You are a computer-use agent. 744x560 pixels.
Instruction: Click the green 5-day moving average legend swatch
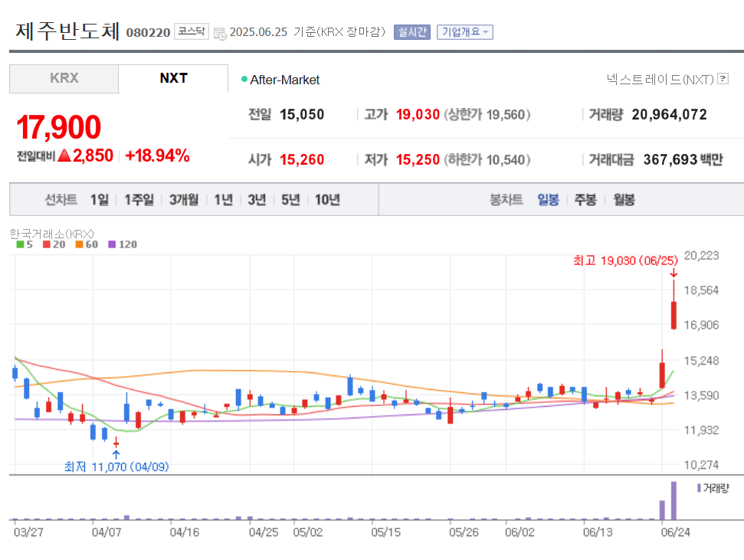pyautogui.click(x=20, y=244)
